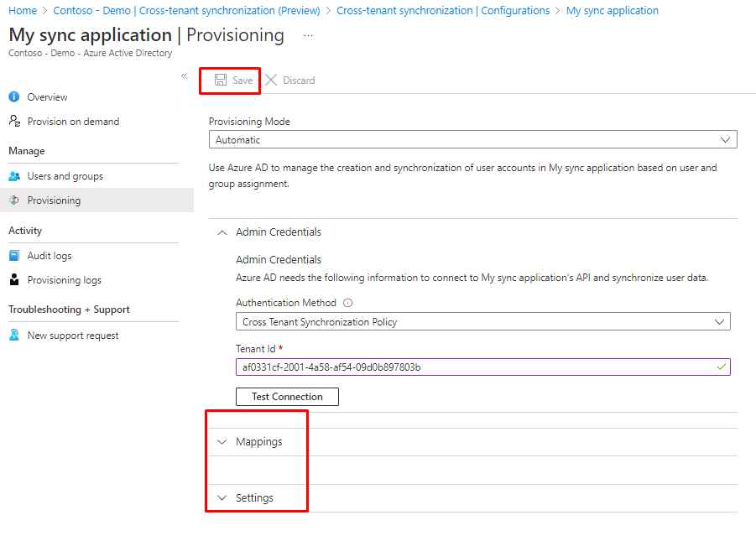Click the Provisioning logs person icon
This screenshot has height=536, width=756.
tap(14, 280)
